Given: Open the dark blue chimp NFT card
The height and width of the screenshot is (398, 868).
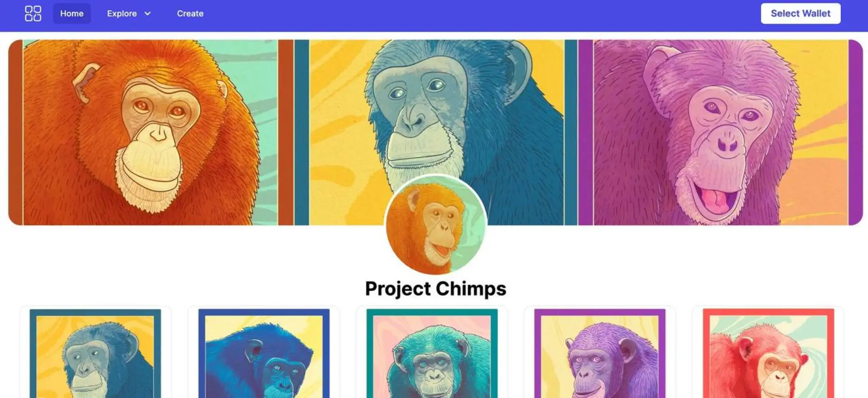Looking at the screenshot, I should (264, 352).
